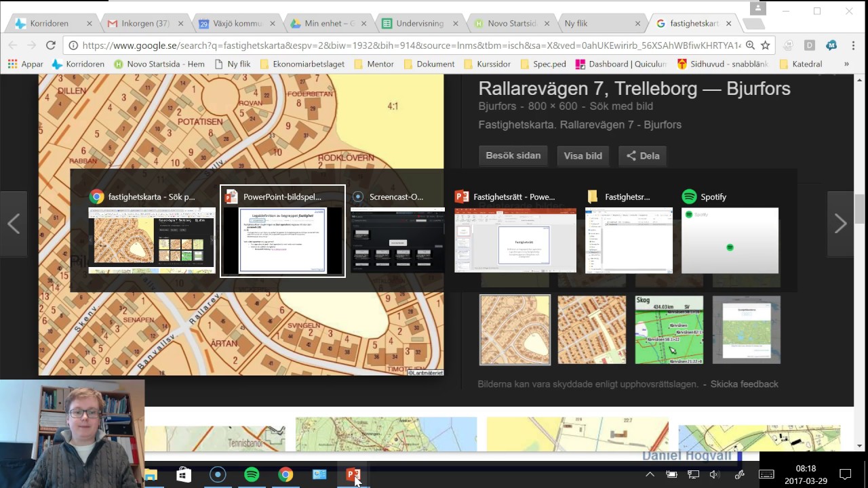This screenshot has height=488, width=868.
Task: Open the Appar bookmarks shortcut
Action: point(25,64)
